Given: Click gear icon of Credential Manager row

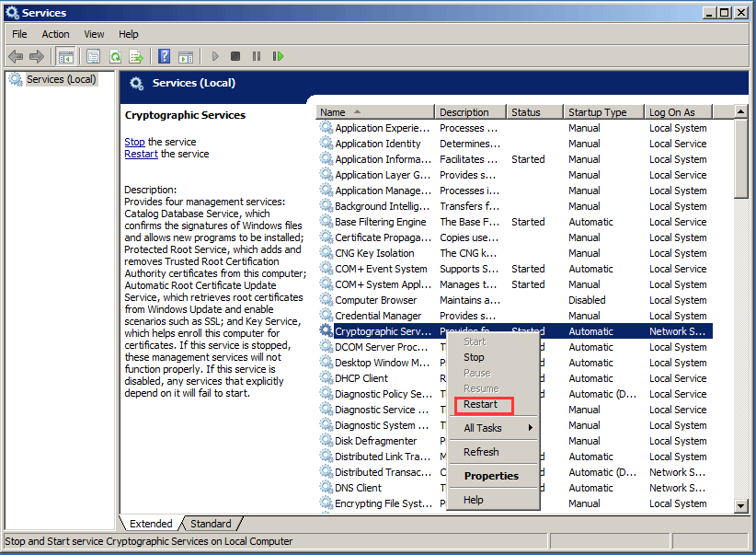Looking at the screenshot, I should 326,316.
